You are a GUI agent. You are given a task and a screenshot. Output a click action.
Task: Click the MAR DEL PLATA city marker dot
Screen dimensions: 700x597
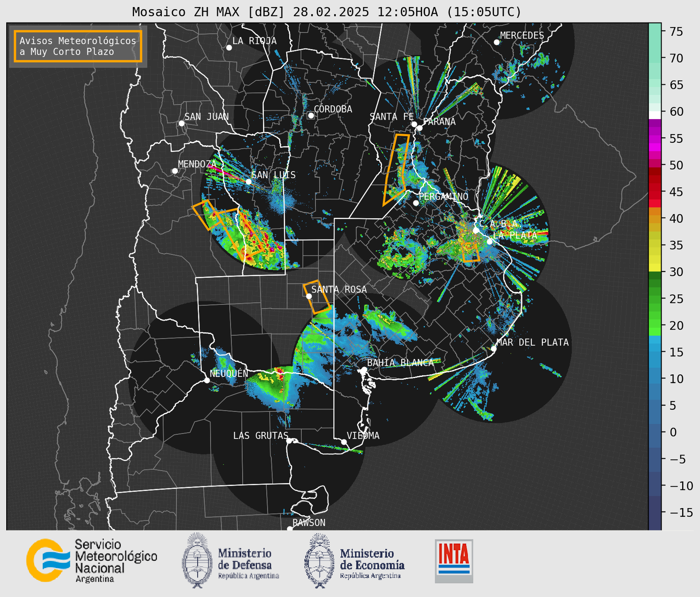(493, 349)
